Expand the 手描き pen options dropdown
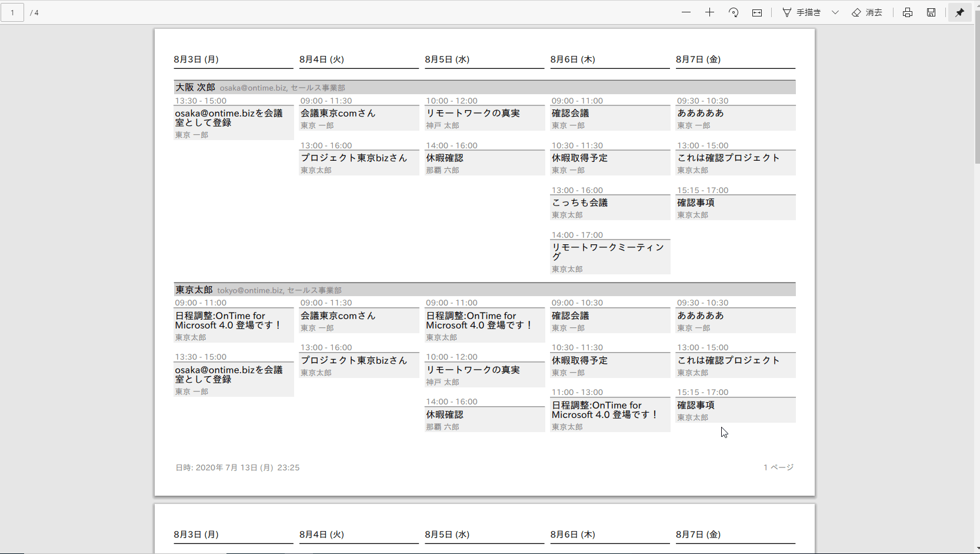Image resolution: width=980 pixels, height=554 pixels. click(835, 12)
